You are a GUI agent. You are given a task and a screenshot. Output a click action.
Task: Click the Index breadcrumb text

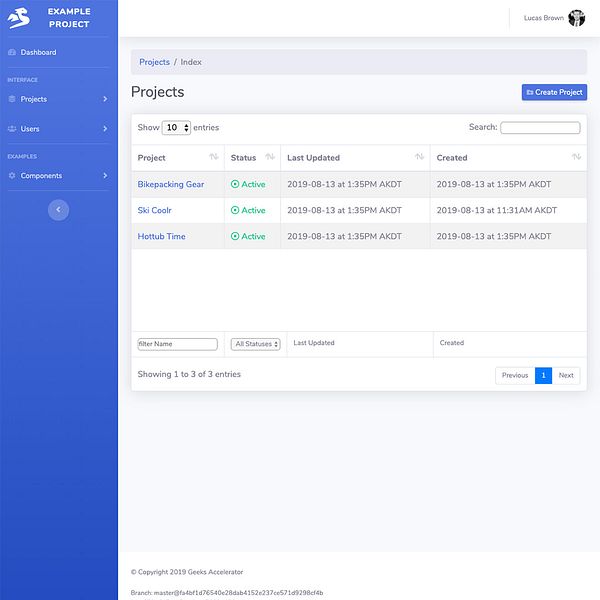click(x=191, y=62)
